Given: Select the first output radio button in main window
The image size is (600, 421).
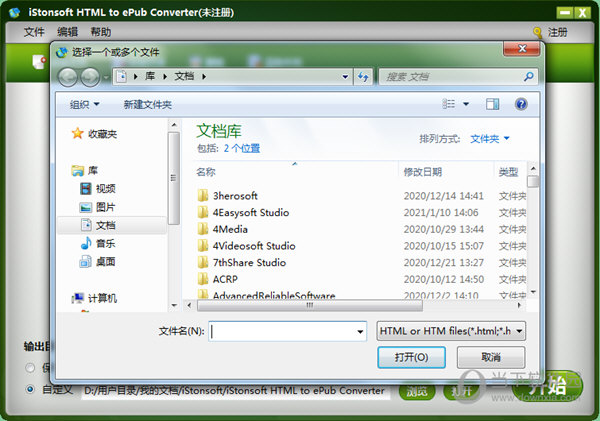Looking at the screenshot, I should tap(29, 368).
